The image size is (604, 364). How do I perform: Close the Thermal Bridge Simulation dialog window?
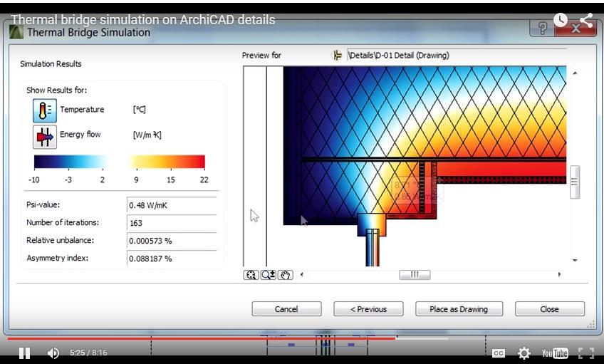575,28
